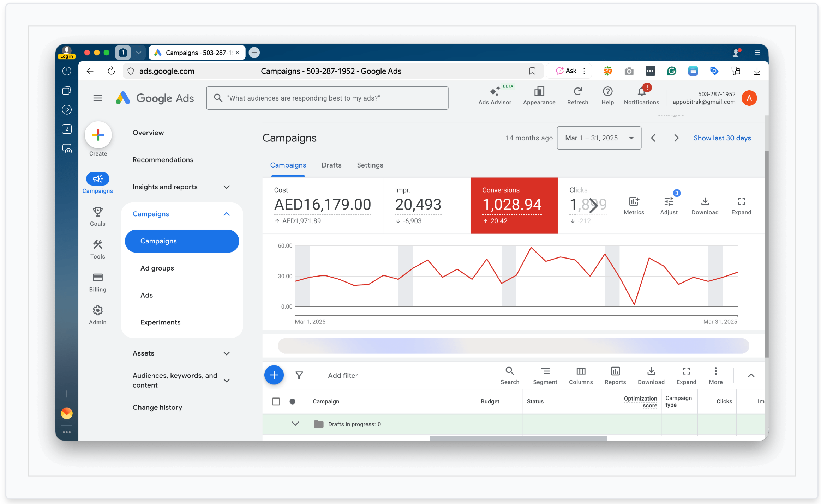This screenshot has width=821, height=504.
Task: Modify table Columns
Action: coord(581,376)
